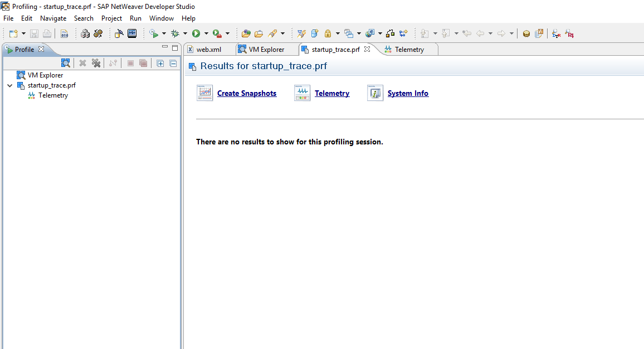Screen dimensions: 644x349
Task: Open the Window menu
Action: click(162, 18)
